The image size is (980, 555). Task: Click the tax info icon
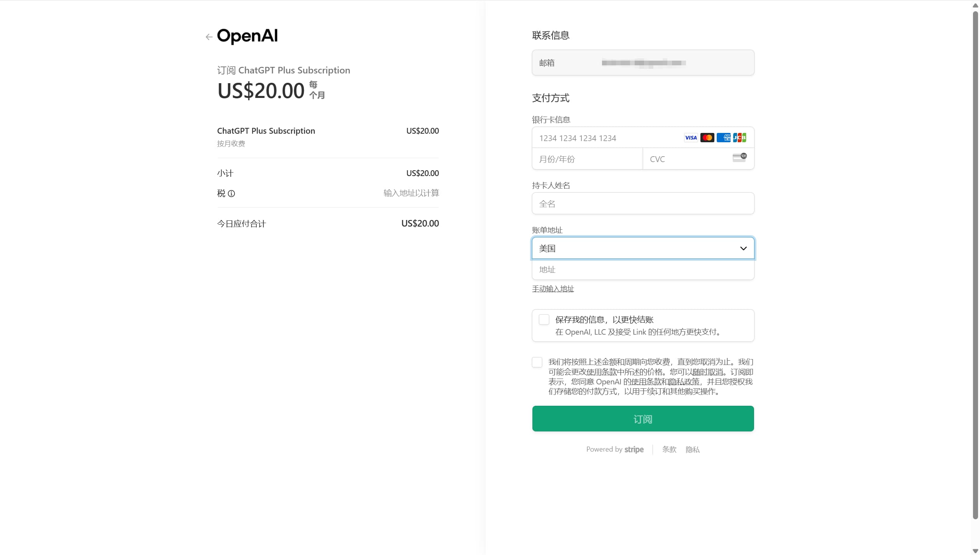[x=231, y=194]
